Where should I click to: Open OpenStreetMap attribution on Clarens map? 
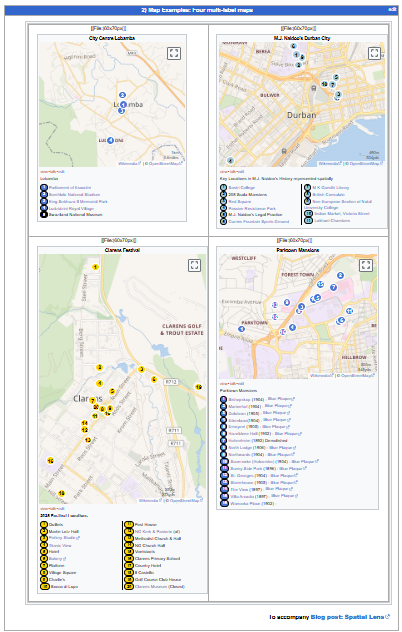coord(186,501)
